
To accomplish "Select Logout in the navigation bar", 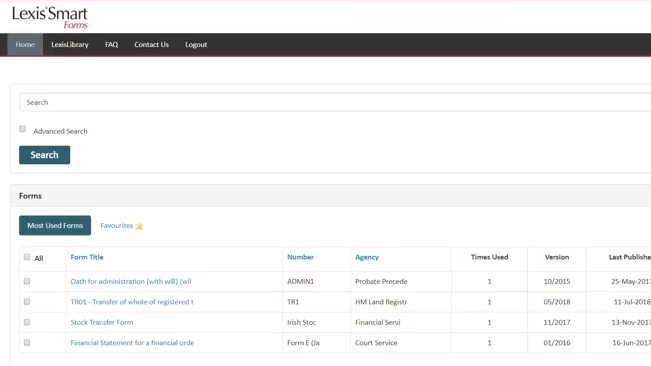I will (x=196, y=44).
